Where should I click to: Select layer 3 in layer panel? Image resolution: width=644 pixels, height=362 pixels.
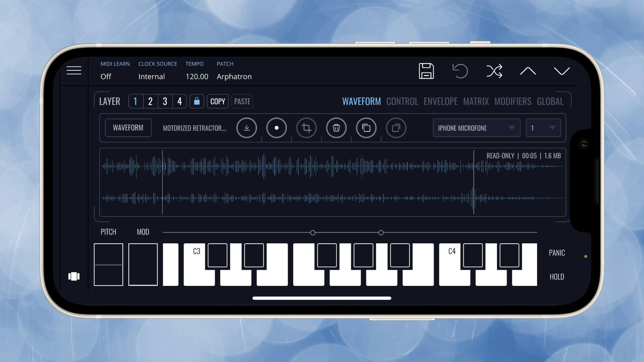click(165, 101)
